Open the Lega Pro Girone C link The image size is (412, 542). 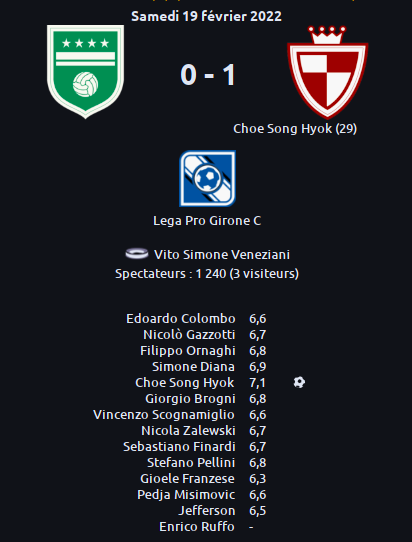207,221
